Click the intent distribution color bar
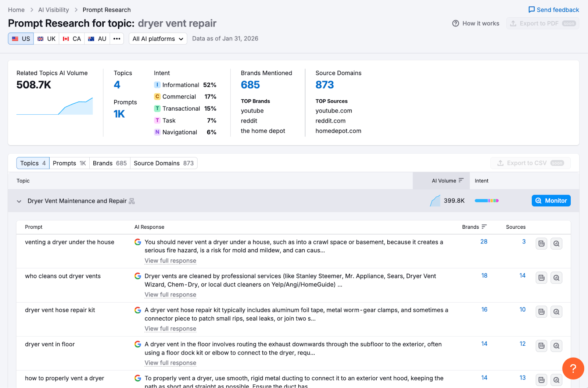 [x=487, y=201]
